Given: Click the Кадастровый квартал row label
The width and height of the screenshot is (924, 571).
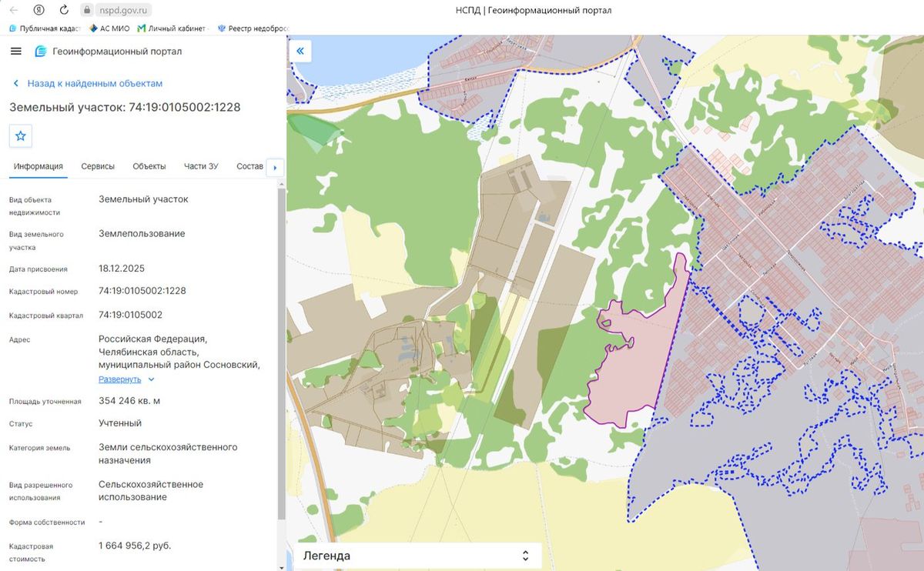Looking at the screenshot, I should pyautogui.click(x=46, y=316).
